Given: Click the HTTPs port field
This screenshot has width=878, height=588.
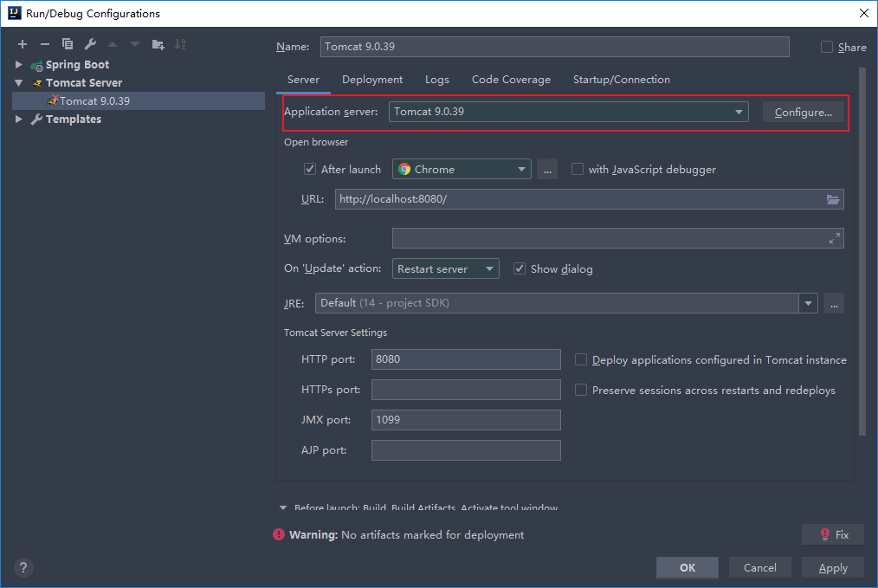Looking at the screenshot, I should coord(466,390).
